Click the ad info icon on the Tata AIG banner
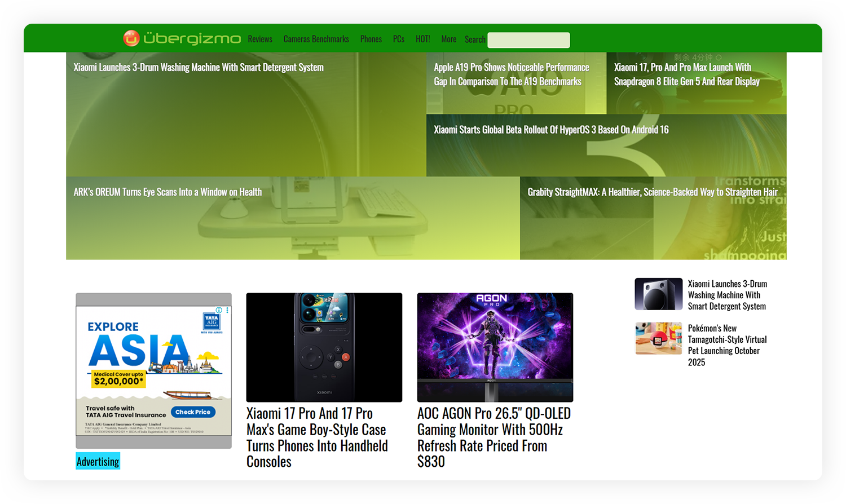 [x=219, y=310]
